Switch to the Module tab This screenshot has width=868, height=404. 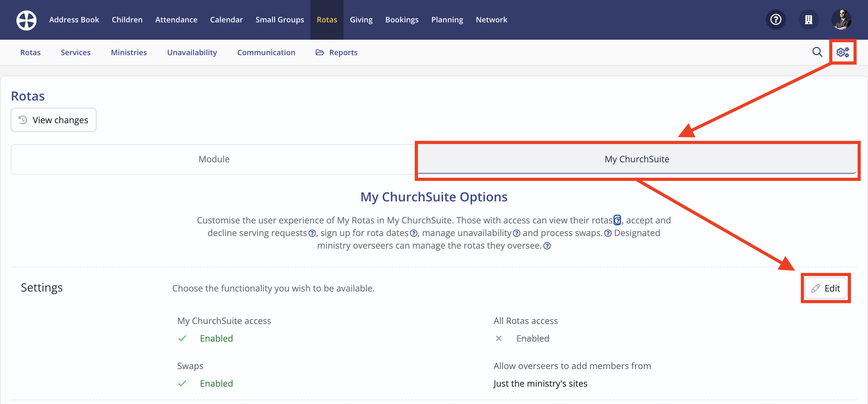coord(214,159)
